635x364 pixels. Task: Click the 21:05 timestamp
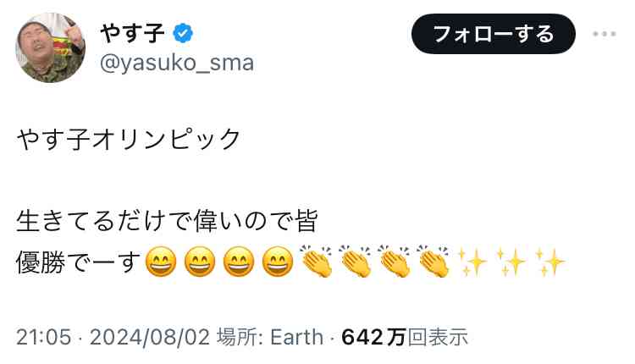(43, 337)
